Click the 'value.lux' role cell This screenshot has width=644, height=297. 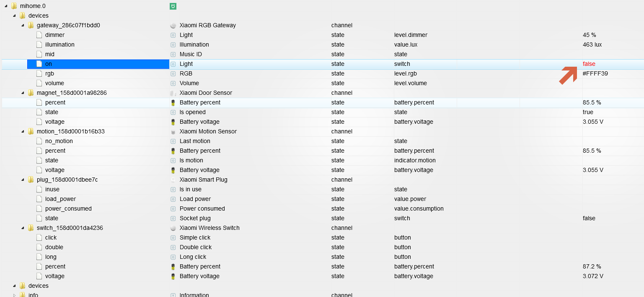(x=406, y=44)
